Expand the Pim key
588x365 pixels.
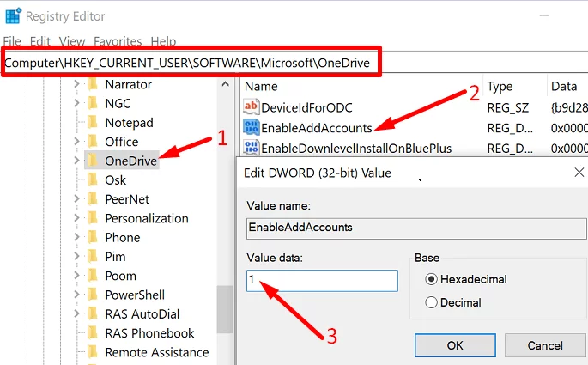(76, 256)
